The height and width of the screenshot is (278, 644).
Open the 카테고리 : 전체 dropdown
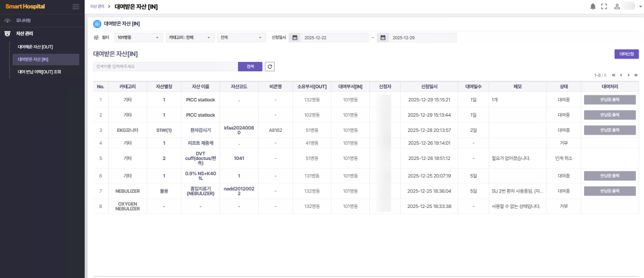pyautogui.click(x=190, y=38)
